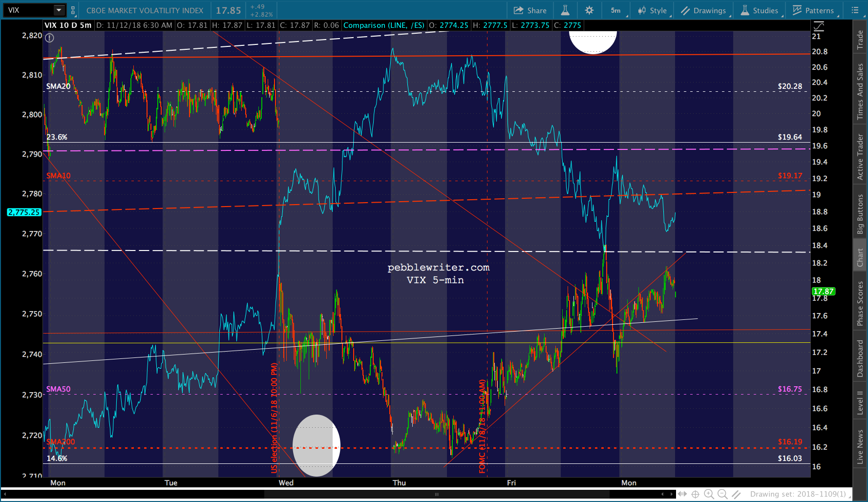Screen dimensions: 868x502
Task: Click the $19.64 price level label
Action: 790,137
